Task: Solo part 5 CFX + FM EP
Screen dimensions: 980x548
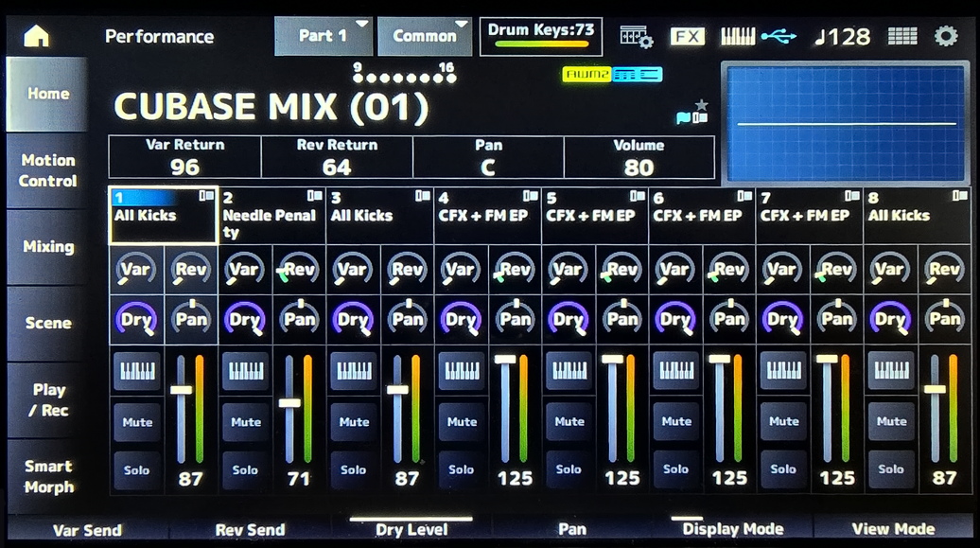Action: pyautogui.click(x=569, y=469)
